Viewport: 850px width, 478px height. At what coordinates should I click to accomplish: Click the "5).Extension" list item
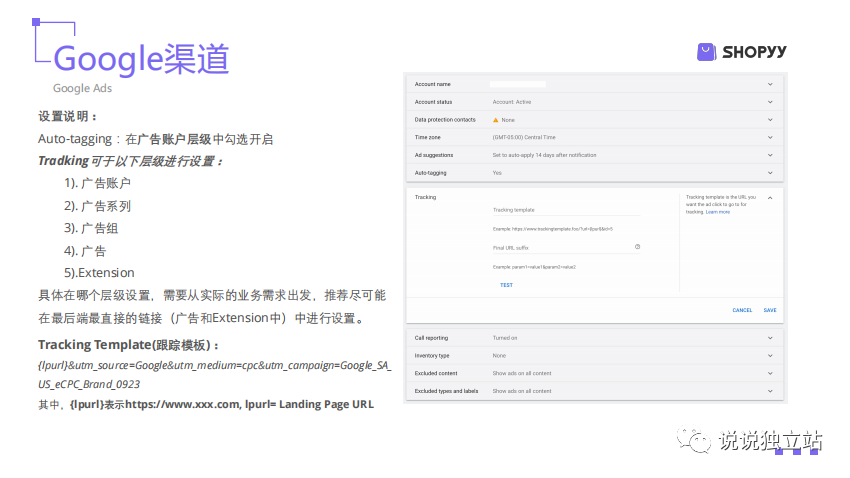point(99,273)
